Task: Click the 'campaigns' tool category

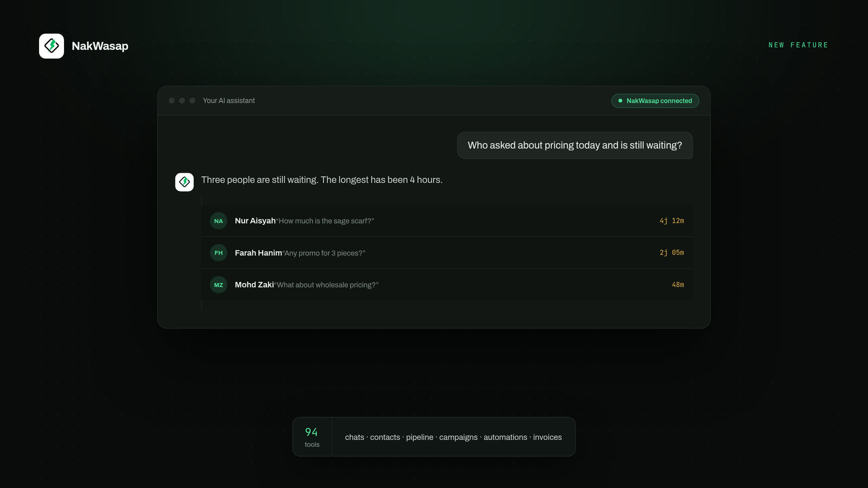Action: [458, 438]
